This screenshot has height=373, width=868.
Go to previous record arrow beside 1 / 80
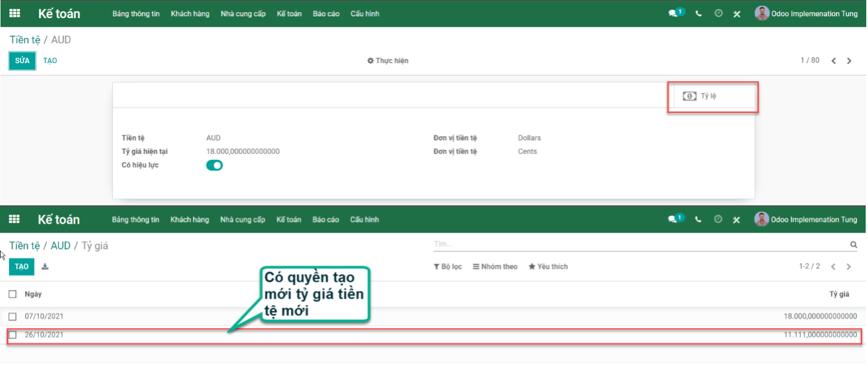834,61
